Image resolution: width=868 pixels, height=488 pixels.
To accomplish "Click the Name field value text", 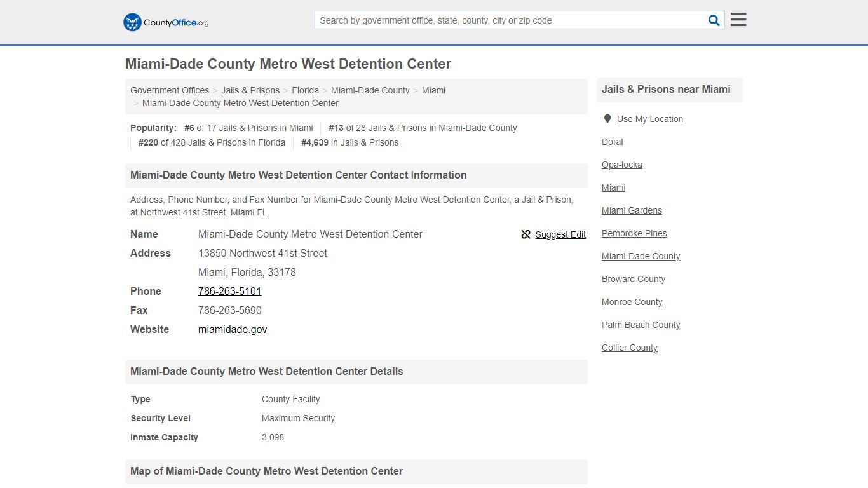I will 310,234.
